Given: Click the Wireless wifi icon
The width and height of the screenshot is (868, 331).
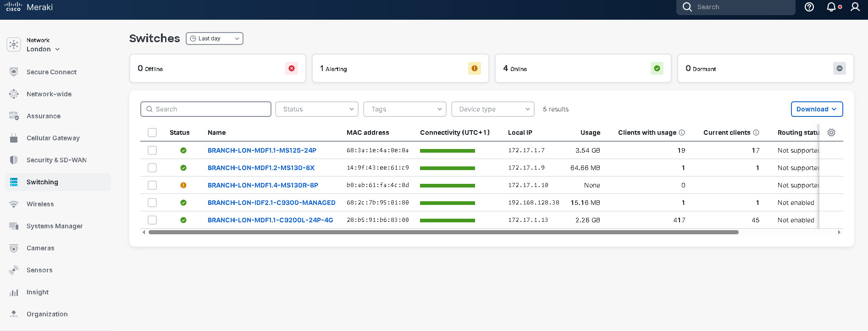Looking at the screenshot, I should point(14,204).
